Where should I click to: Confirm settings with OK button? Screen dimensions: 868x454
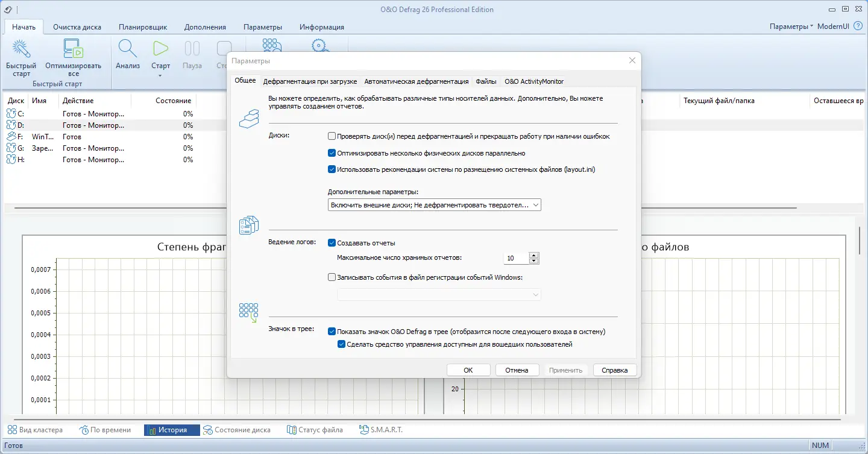point(468,370)
